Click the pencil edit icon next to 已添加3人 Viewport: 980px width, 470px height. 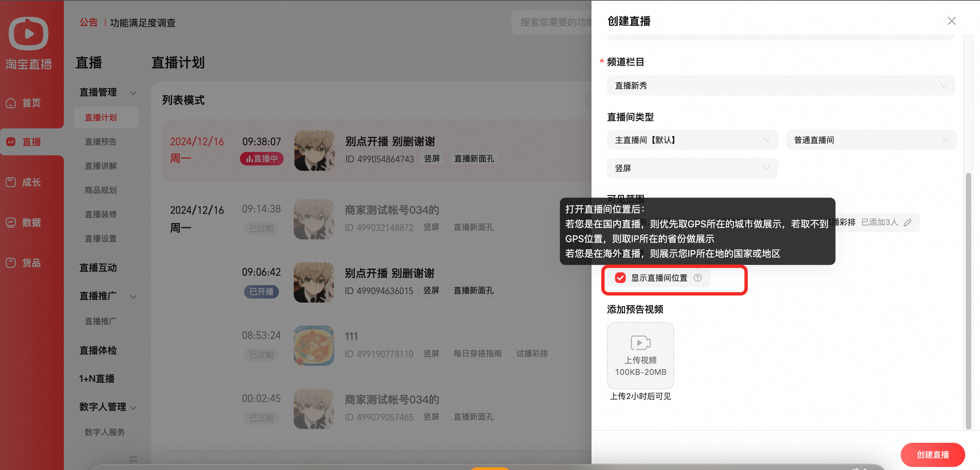(907, 223)
